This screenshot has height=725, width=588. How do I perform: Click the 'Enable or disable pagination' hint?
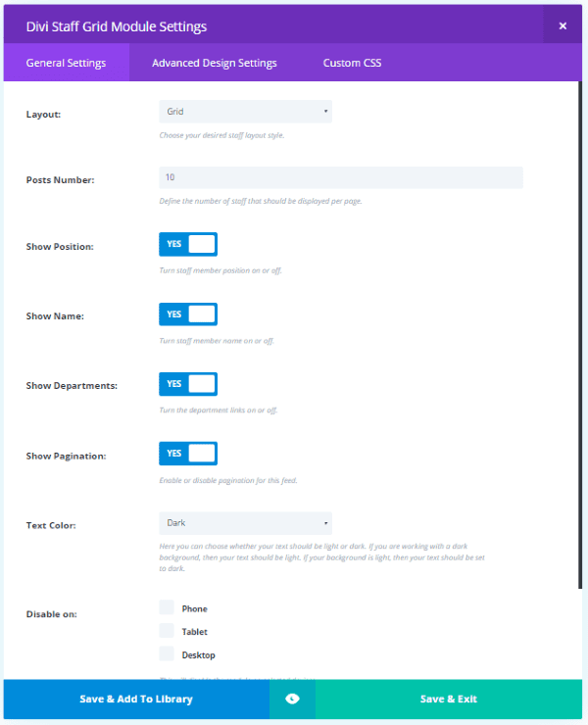pyautogui.click(x=228, y=480)
